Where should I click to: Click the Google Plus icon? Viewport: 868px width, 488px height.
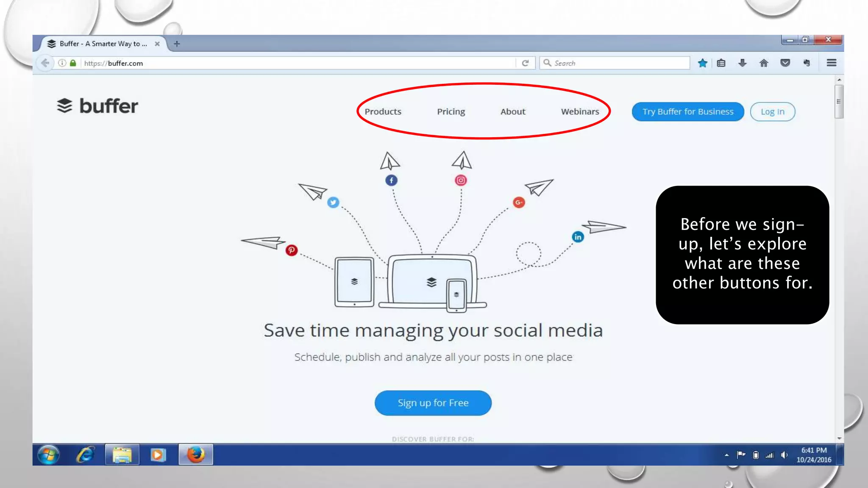click(x=519, y=202)
